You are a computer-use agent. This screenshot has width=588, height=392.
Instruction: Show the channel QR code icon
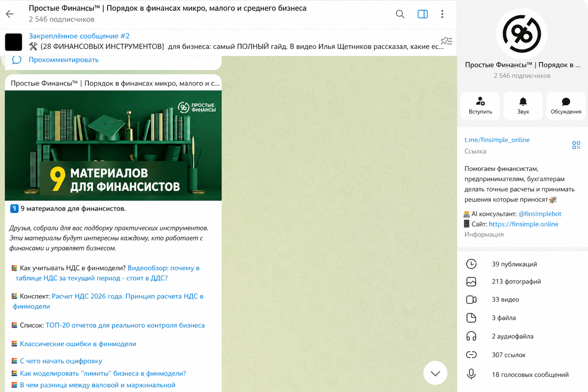tap(576, 145)
